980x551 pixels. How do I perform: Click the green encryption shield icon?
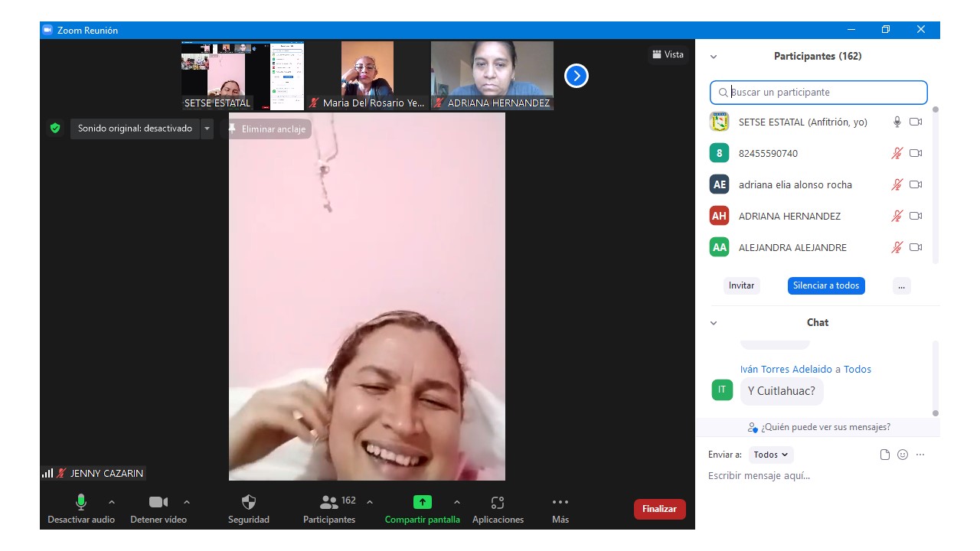(x=55, y=129)
